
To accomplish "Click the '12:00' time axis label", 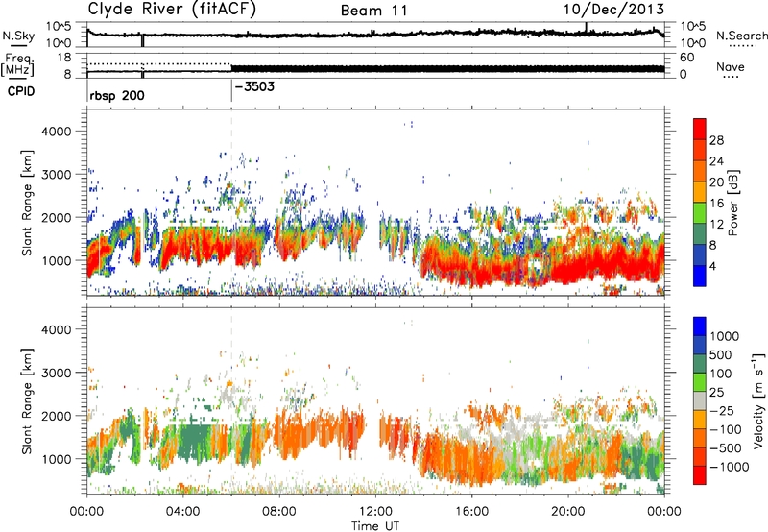I will coord(375,512).
